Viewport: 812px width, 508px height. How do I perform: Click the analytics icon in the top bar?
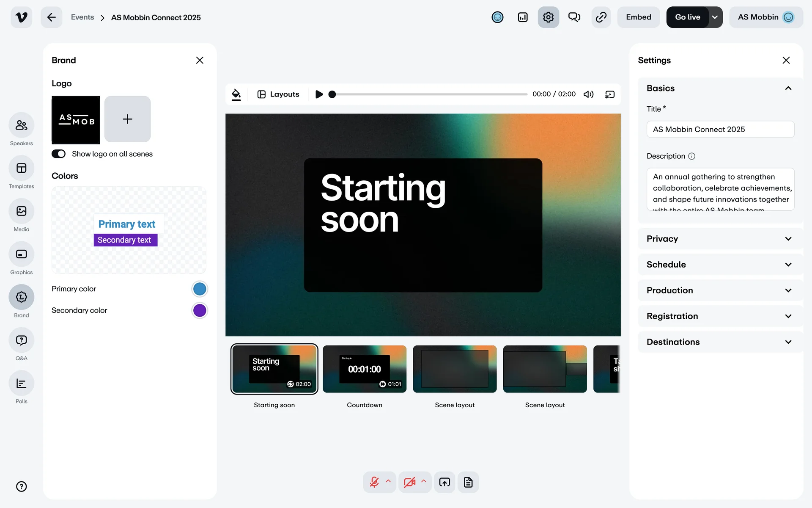[x=523, y=17]
